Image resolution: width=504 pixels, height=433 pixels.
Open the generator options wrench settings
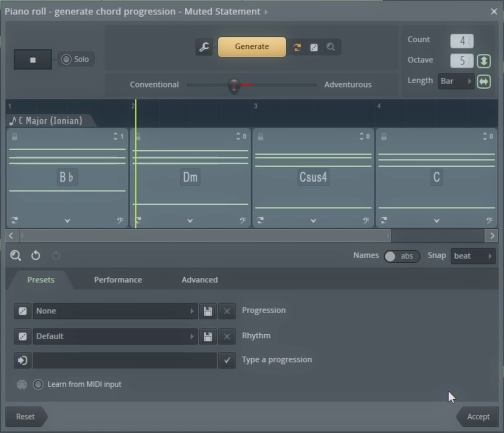point(204,47)
